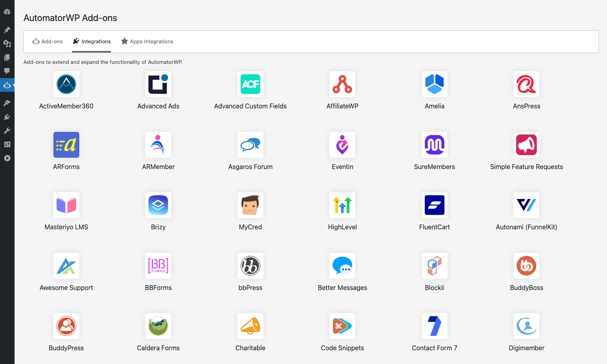607x364 pixels.
Task: Click the Charitable megaphone icon
Action: coord(250,326)
